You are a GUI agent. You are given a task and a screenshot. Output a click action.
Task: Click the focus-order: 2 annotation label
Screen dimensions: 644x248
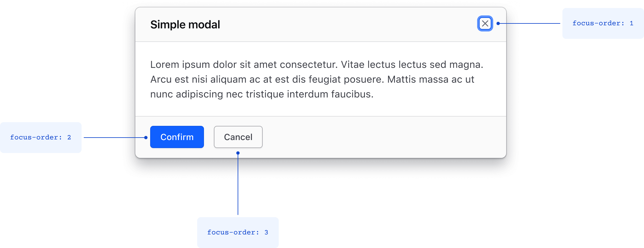point(40,137)
